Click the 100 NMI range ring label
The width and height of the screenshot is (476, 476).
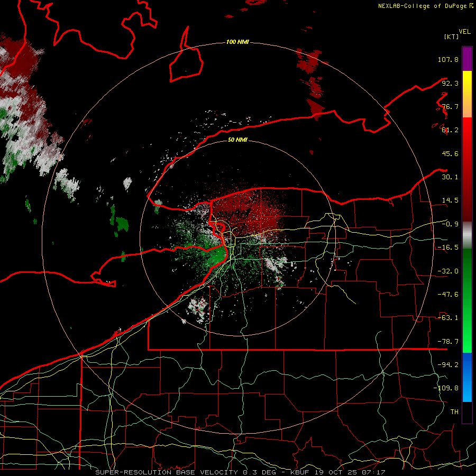(x=237, y=42)
